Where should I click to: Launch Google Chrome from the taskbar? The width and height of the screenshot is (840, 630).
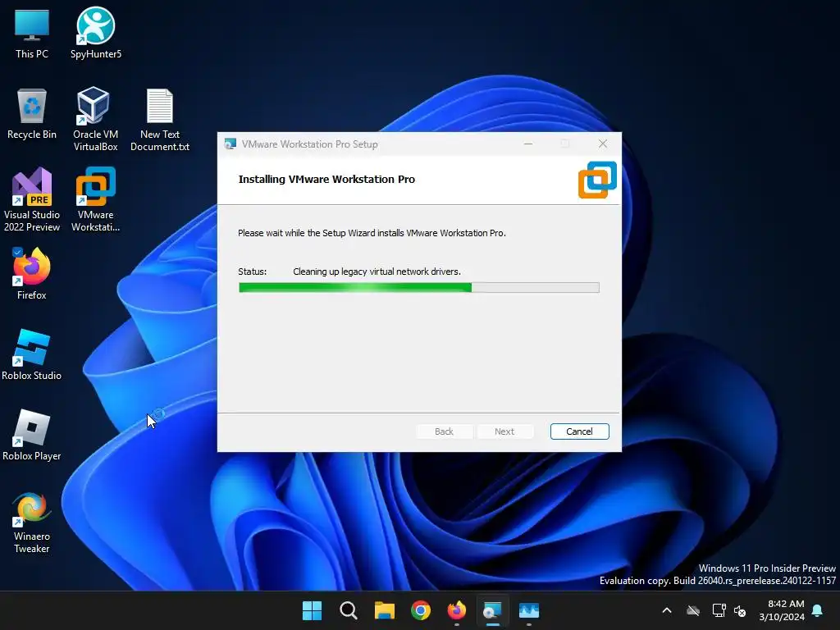pos(421,610)
